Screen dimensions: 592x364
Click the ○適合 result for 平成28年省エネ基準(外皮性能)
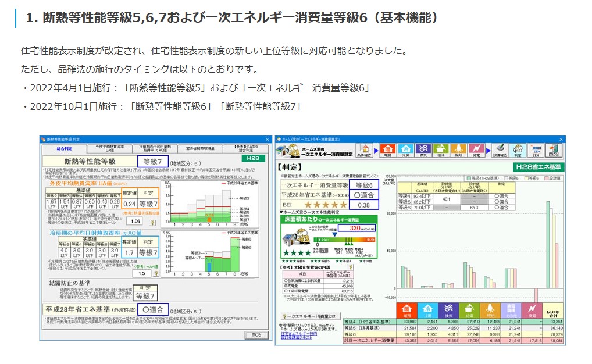153,309
